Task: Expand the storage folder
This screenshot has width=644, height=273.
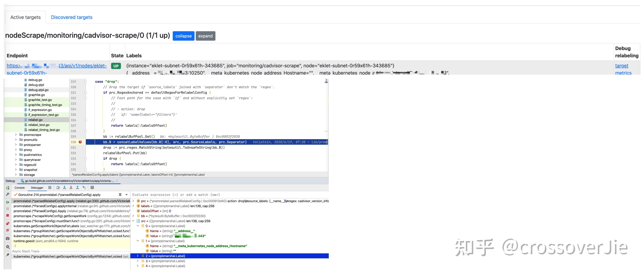Action: click(x=16, y=175)
